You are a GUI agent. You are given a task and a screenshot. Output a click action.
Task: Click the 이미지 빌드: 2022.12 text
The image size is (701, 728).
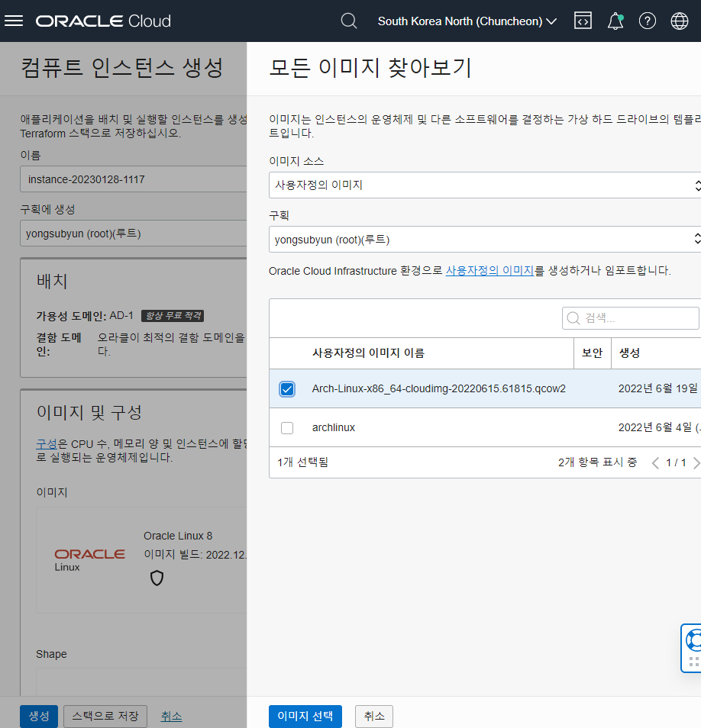pyautogui.click(x=195, y=555)
